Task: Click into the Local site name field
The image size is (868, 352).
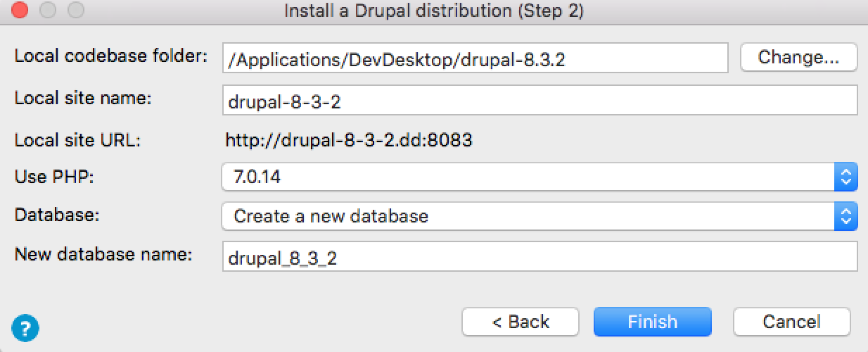Action: click(539, 101)
